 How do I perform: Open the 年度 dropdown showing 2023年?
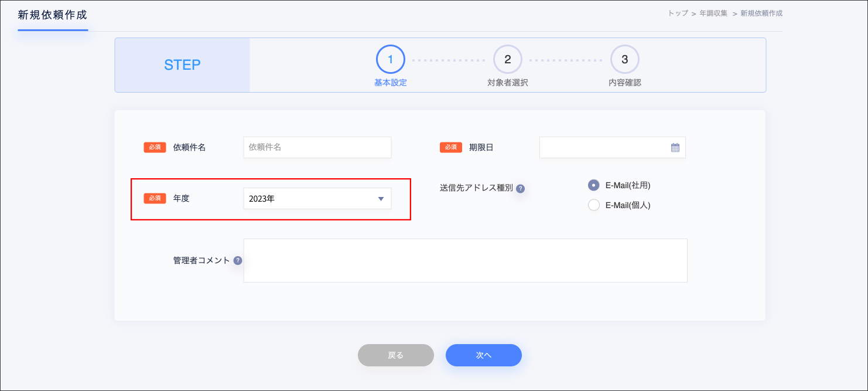pyautogui.click(x=317, y=199)
